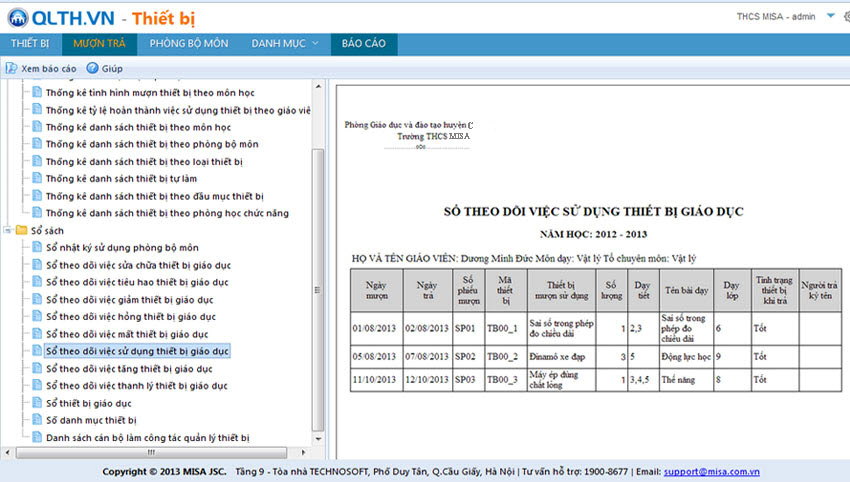Click document icon beside Thống kê danh sách thiết bị tự làm

coord(37,178)
